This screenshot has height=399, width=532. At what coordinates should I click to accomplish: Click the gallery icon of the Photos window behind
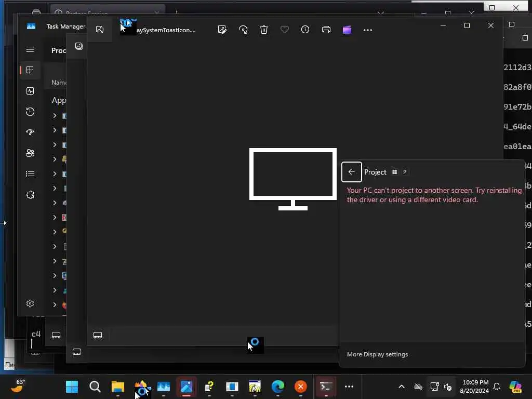(x=79, y=46)
